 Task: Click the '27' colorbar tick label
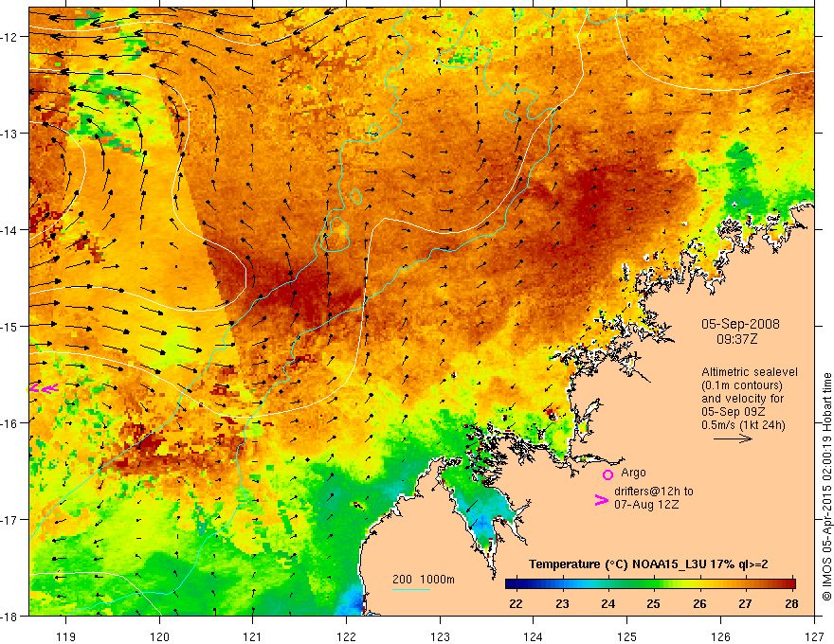(745, 604)
